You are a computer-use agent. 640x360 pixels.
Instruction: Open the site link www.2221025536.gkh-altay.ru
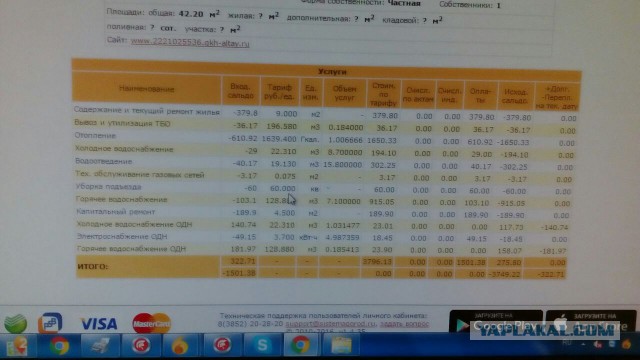pos(190,42)
